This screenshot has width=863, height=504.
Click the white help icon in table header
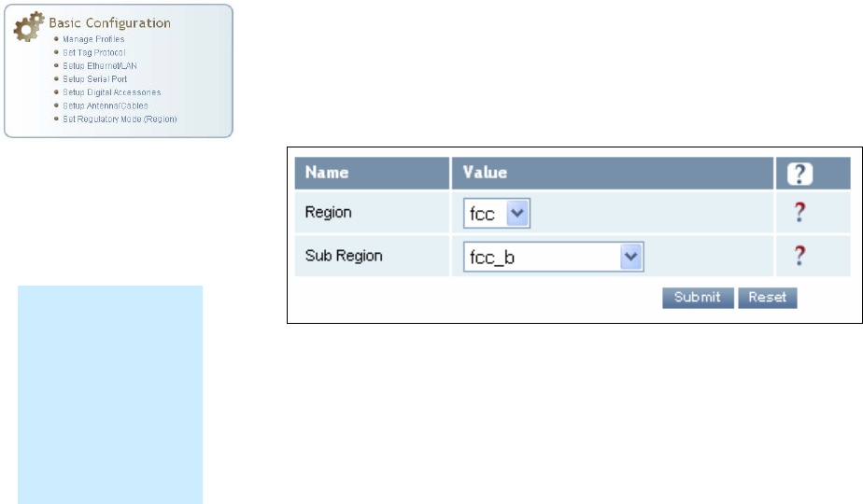(x=799, y=174)
